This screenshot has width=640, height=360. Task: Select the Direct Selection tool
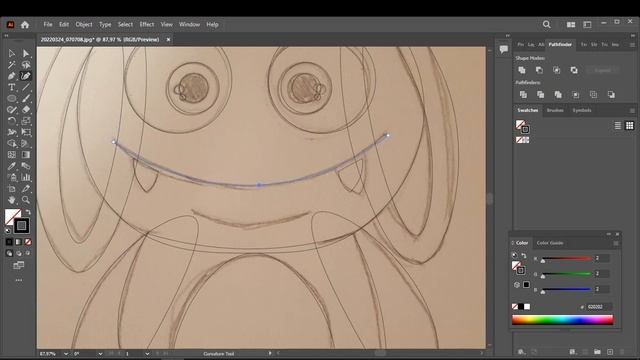(26, 53)
